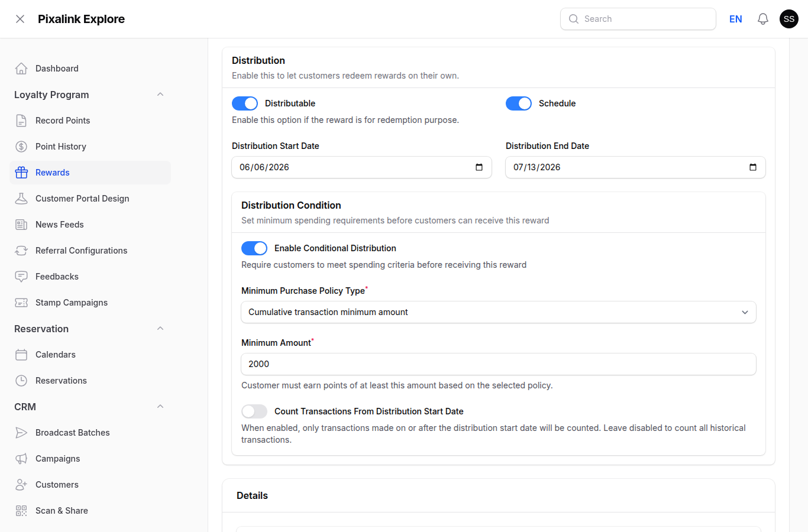Open the SS user avatar menu
Viewport: 808px width, 532px height.
[x=789, y=19]
